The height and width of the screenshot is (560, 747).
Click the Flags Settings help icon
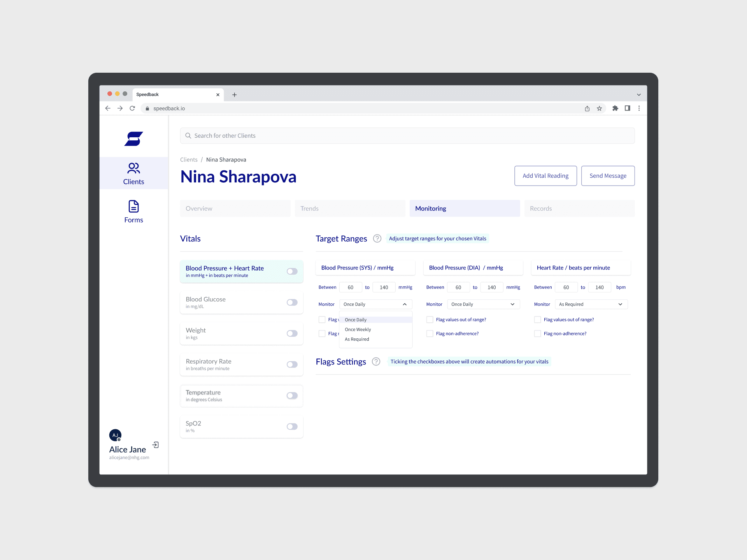(x=376, y=362)
